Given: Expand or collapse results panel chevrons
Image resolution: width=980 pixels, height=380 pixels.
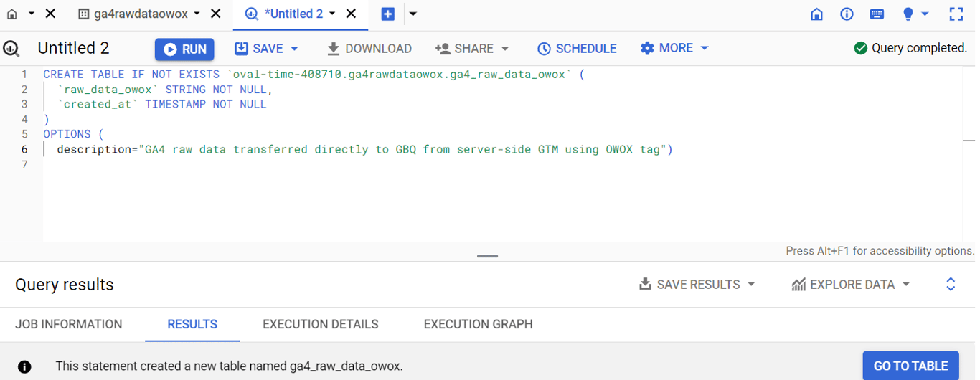Looking at the screenshot, I should pos(951,285).
